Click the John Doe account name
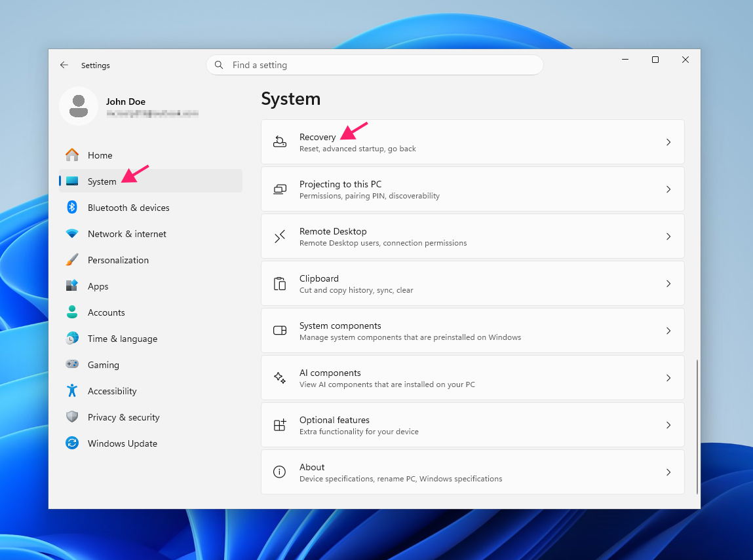This screenshot has width=753, height=560. click(125, 102)
